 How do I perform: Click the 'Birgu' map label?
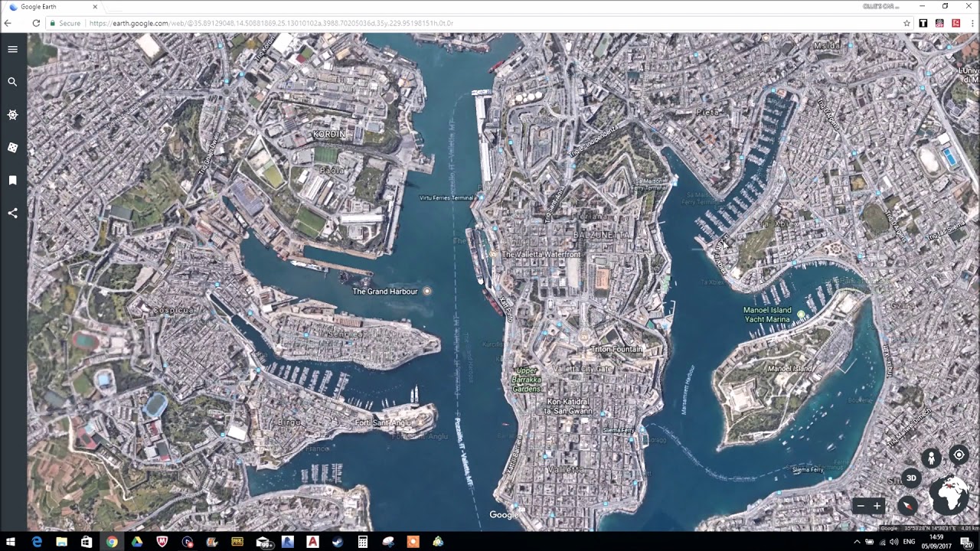point(289,422)
